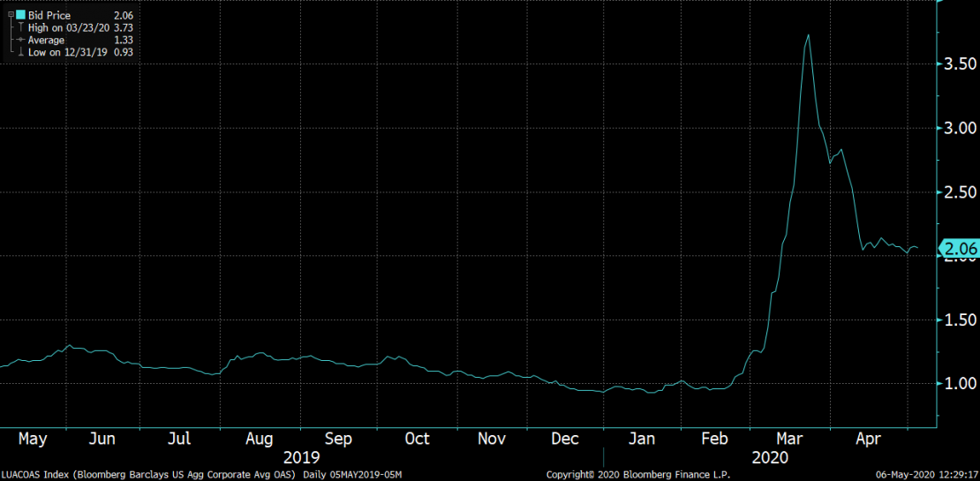Screen dimensions: 980x481
Task: Select the High on 03/23/20 legend entry
Action: (66, 28)
